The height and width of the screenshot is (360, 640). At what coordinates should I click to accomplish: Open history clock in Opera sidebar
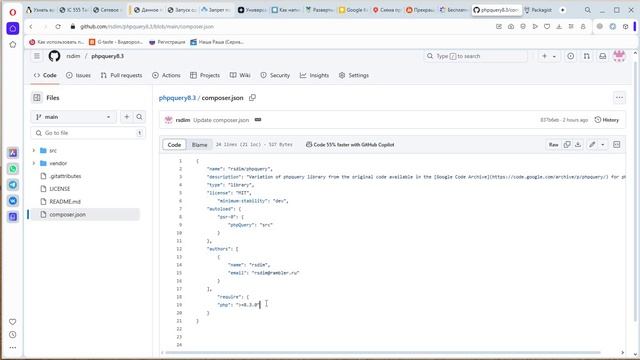tap(13, 335)
